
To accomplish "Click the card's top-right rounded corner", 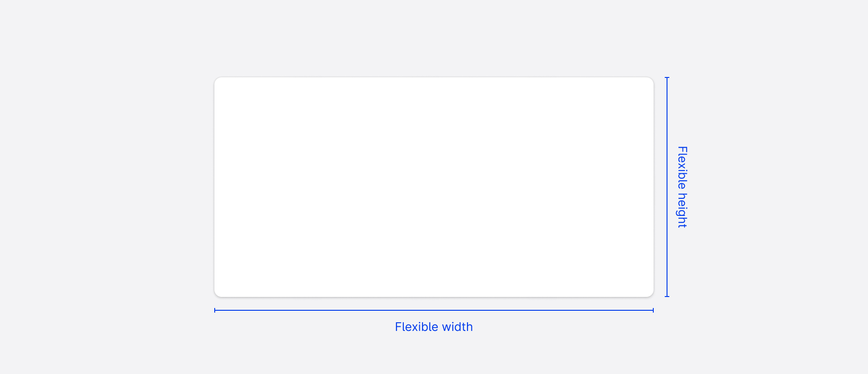I will pos(651,80).
